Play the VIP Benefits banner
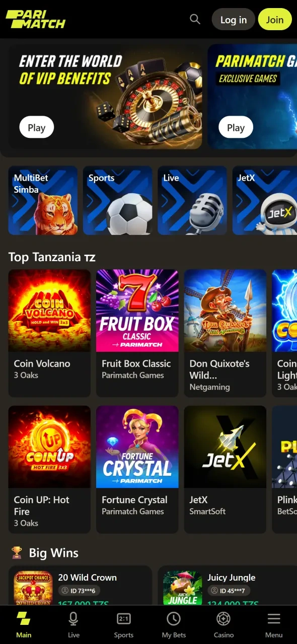Image resolution: width=297 pixels, height=644 pixels. [x=36, y=128]
